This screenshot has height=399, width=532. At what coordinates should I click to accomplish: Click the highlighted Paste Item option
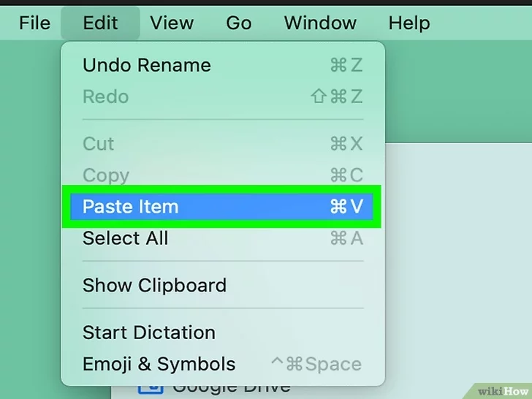(x=131, y=207)
